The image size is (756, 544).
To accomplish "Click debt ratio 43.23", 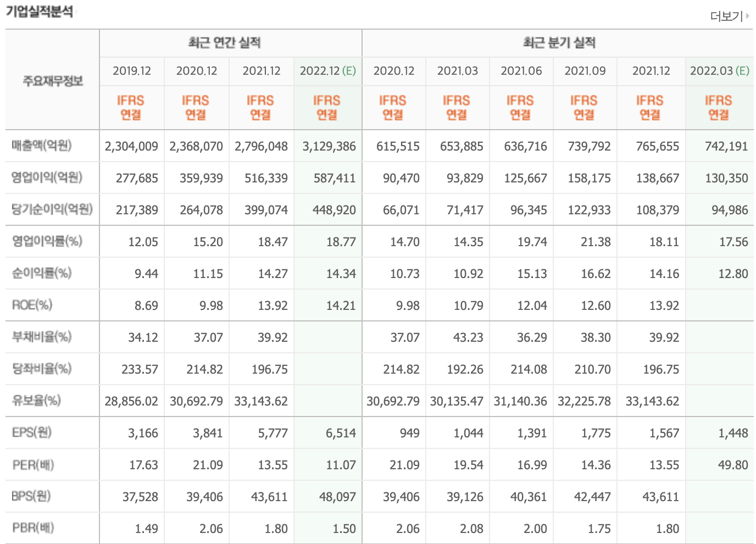I will click(468, 338).
